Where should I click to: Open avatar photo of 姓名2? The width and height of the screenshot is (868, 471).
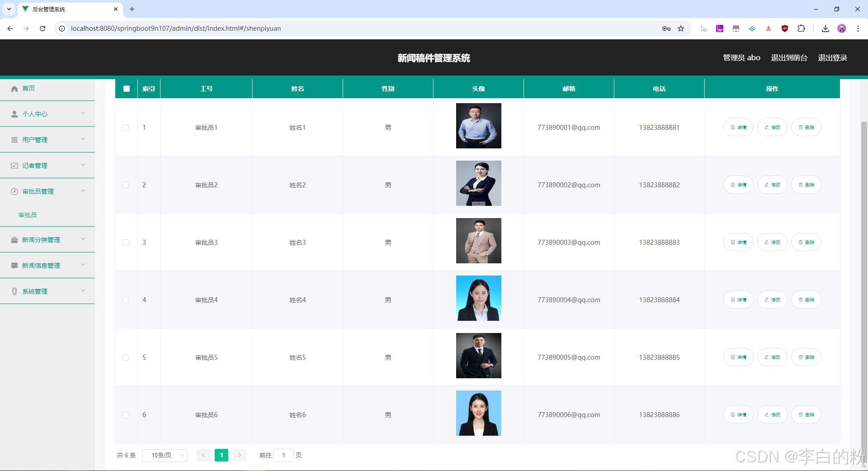click(x=478, y=183)
